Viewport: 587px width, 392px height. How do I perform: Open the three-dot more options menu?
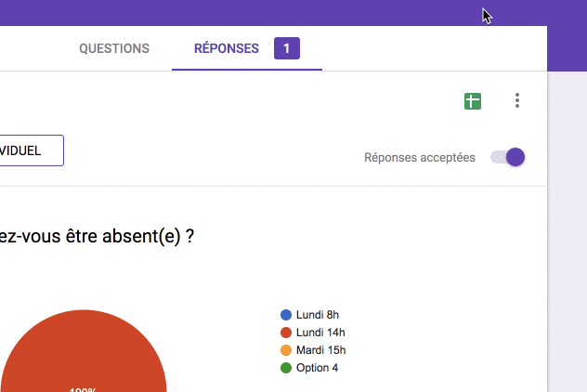coord(517,100)
